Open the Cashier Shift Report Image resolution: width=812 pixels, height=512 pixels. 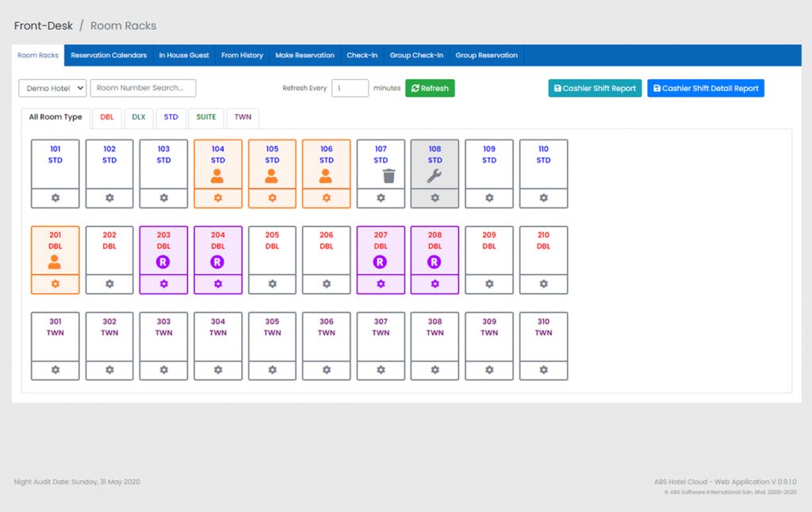[x=594, y=88]
